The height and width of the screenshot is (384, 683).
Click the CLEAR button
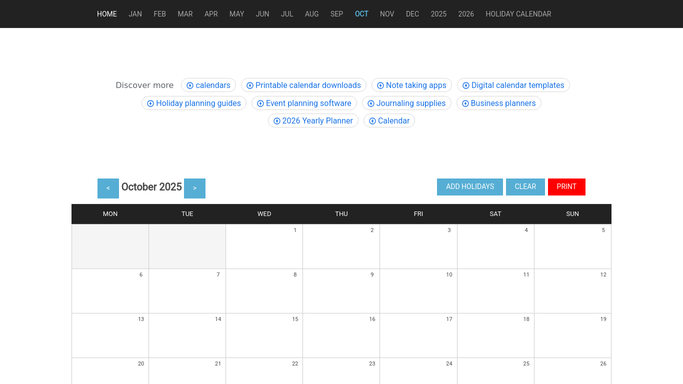(x=525, y=187)
